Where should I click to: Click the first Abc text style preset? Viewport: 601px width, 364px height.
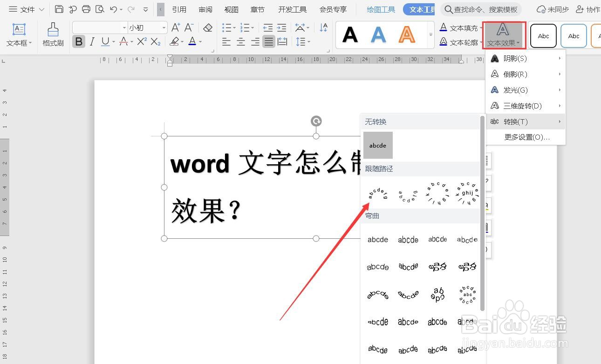(543, 35)
